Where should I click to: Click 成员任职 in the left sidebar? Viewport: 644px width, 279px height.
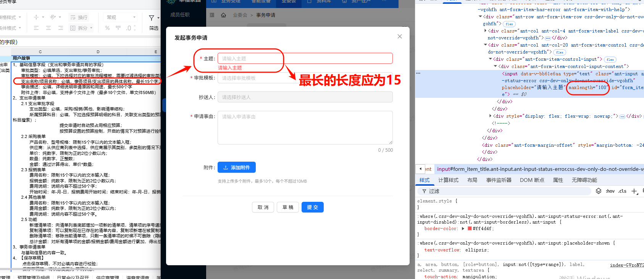coord(180,15)
